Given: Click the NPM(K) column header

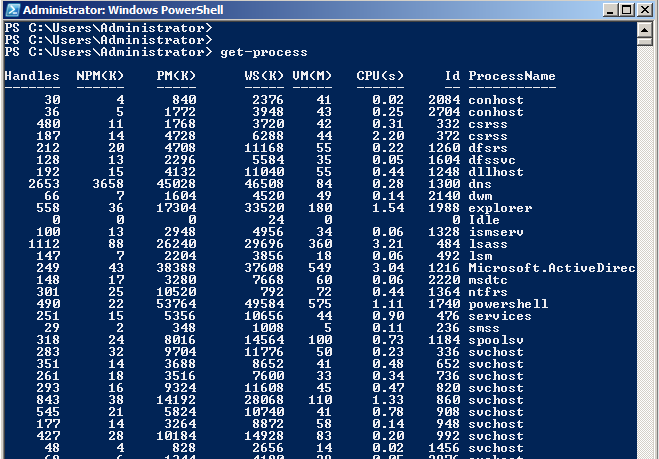Looking at the screenshot, I should click(100, 76).
